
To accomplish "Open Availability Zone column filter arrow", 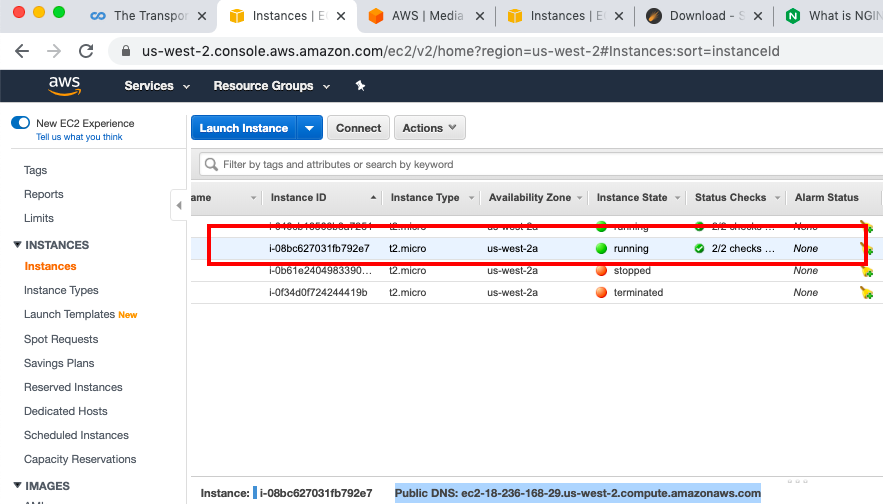I will pos(579,198).
